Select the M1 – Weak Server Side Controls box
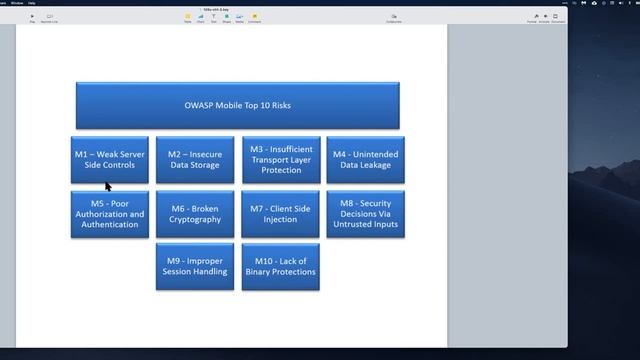Image resolution: width=640 pixels, height=360 pixels. [x=110, y=160]
